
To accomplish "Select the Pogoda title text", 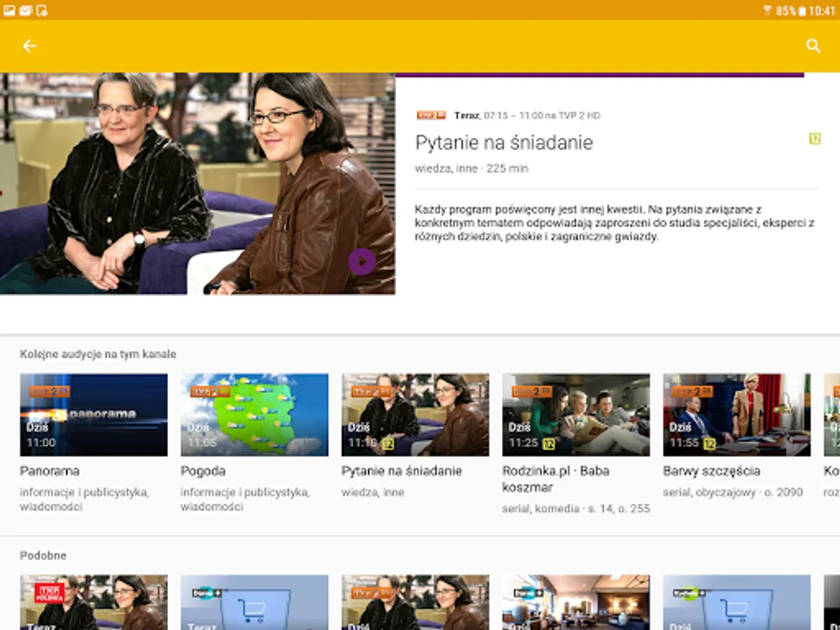I will tap(203, 471).
